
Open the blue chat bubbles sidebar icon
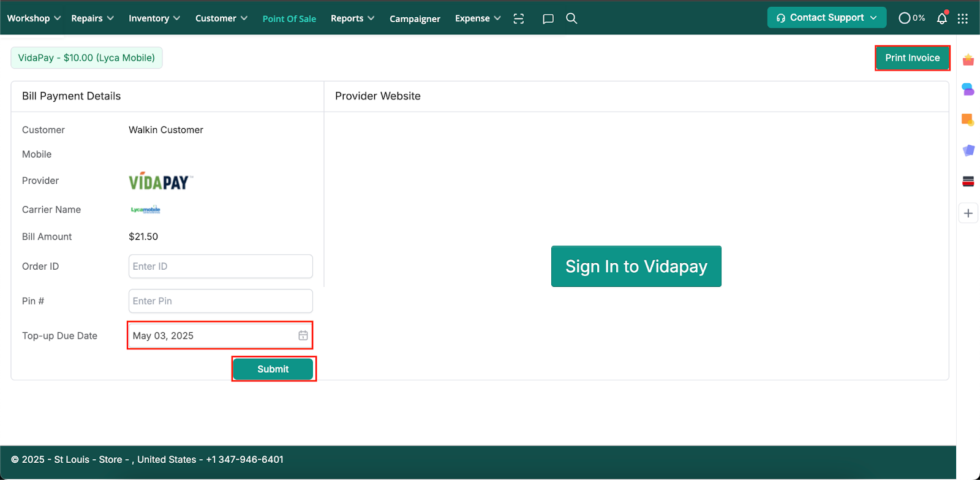tap(968, 90)
